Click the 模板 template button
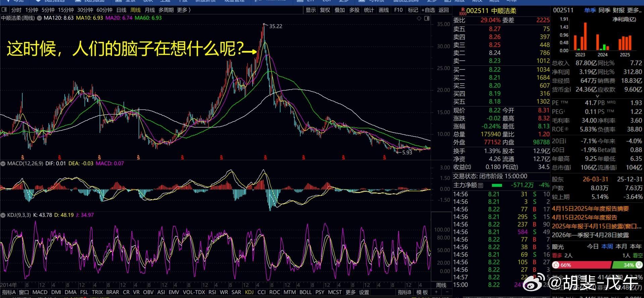Image resolution: width=644 pixels, height=298 pixels. (422, 292)
